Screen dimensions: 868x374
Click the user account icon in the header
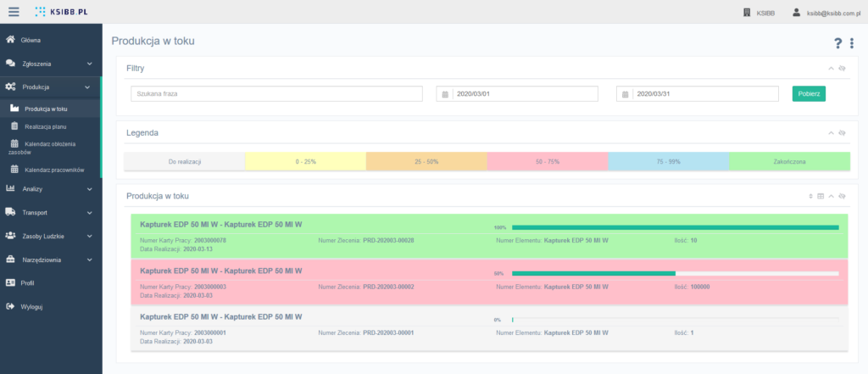coord(796,13)
